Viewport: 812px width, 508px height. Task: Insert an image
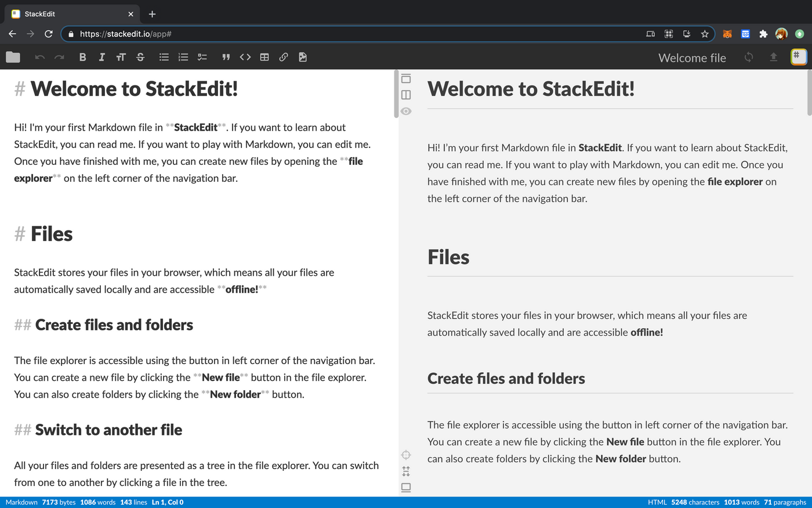(x=303, y=57)
